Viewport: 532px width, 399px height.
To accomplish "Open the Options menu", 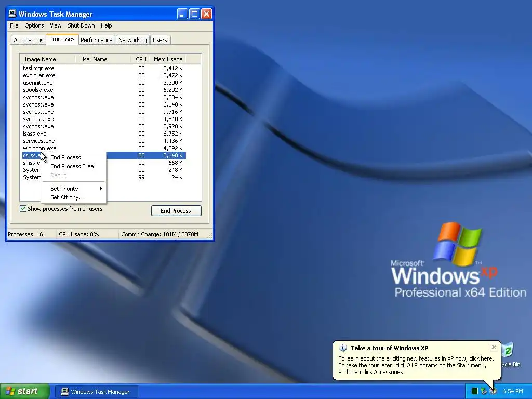I will click(34, 25).
